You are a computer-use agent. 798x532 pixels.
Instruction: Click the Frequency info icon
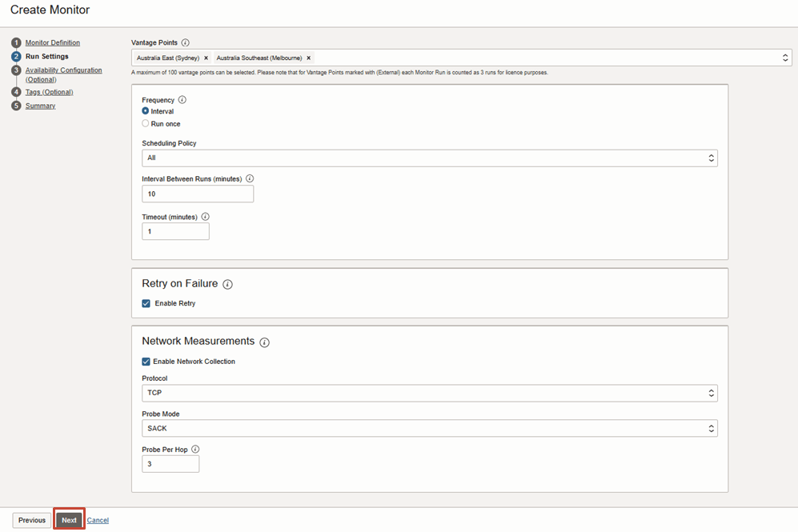[x=182, y=100]
